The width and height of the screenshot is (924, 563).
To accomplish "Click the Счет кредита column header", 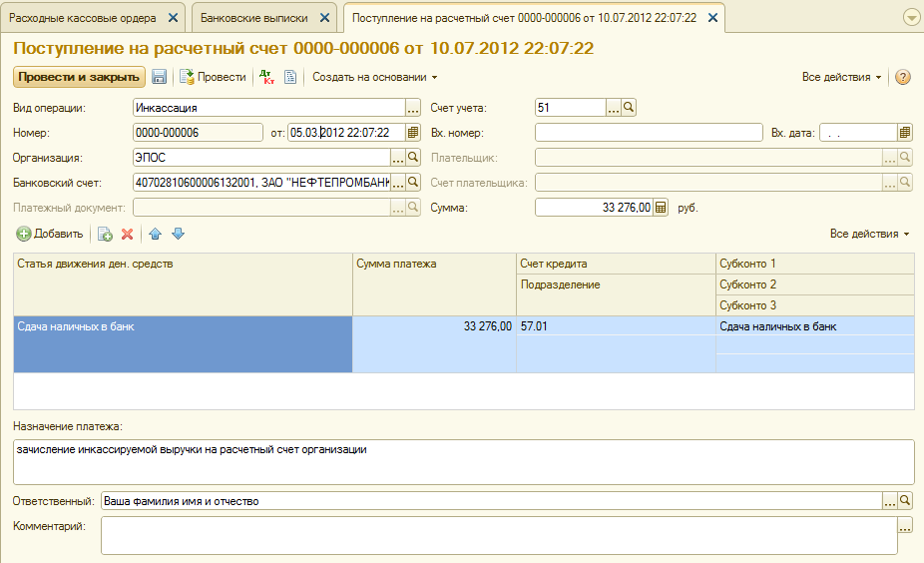I will tap(616, 264).
